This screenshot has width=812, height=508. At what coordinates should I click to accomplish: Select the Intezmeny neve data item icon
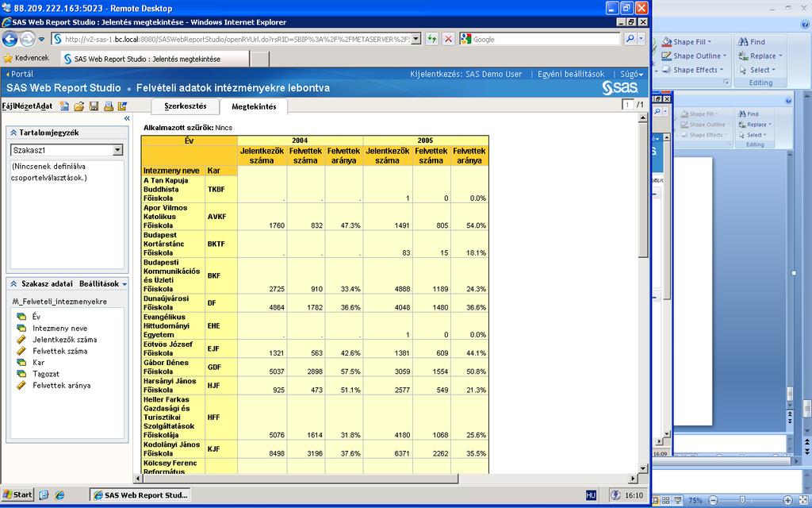[21, 328]
